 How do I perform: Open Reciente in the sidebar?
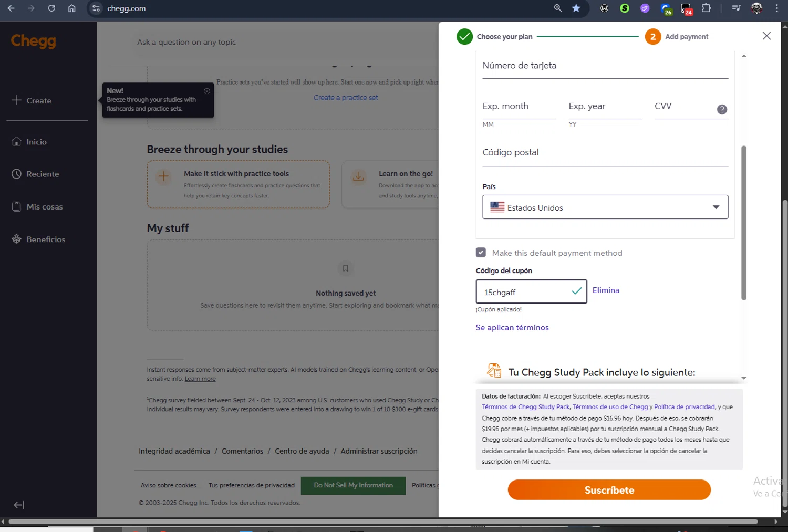[x=35, y=174]
